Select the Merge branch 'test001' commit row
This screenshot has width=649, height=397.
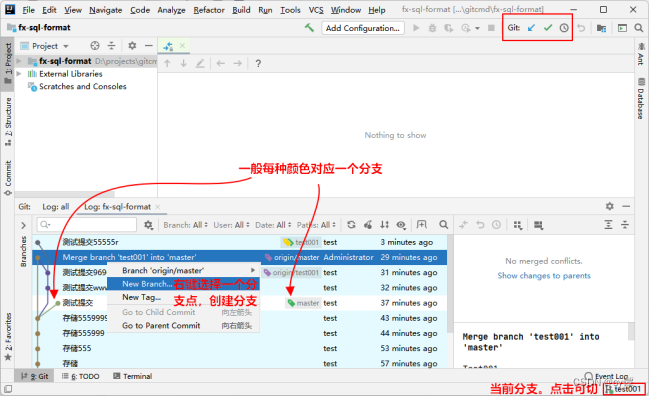pyautogui.click(x=240, y=257)
